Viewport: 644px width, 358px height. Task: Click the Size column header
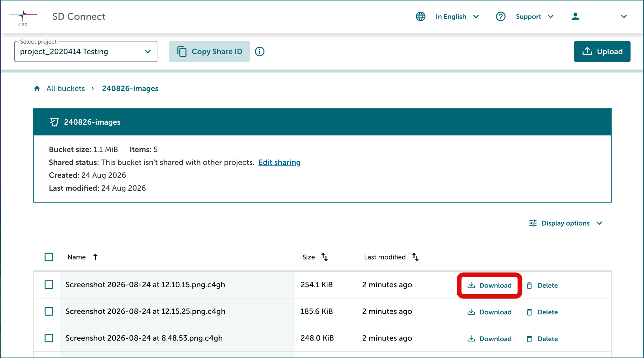(x=309, y=257)
